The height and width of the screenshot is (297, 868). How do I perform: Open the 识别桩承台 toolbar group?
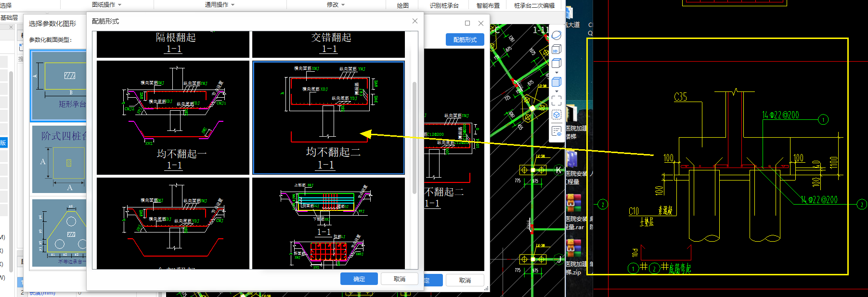tap(444, 6)
